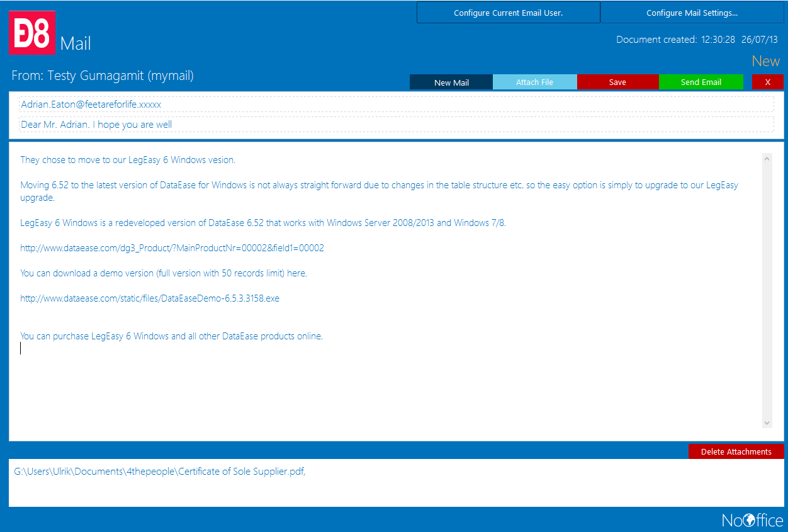
Task: Close the mail form with X
Action: click(x=768, y=82)
